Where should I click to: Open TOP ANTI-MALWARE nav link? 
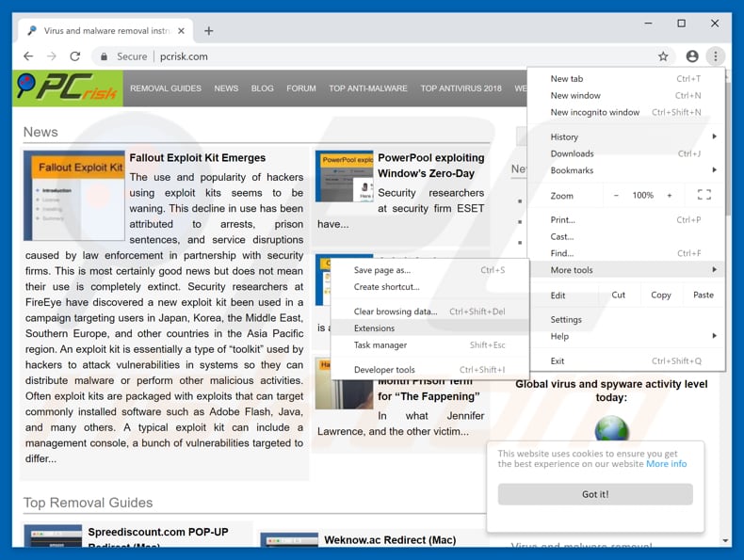(x=368, y=88)
